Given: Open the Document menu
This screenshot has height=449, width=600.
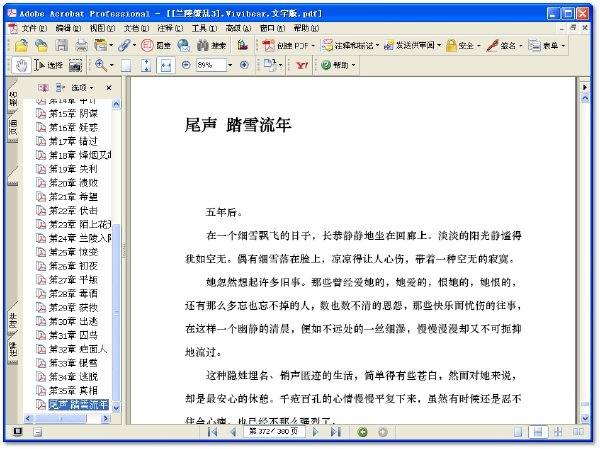Looking at the screenshot, I should pos(136,28).
